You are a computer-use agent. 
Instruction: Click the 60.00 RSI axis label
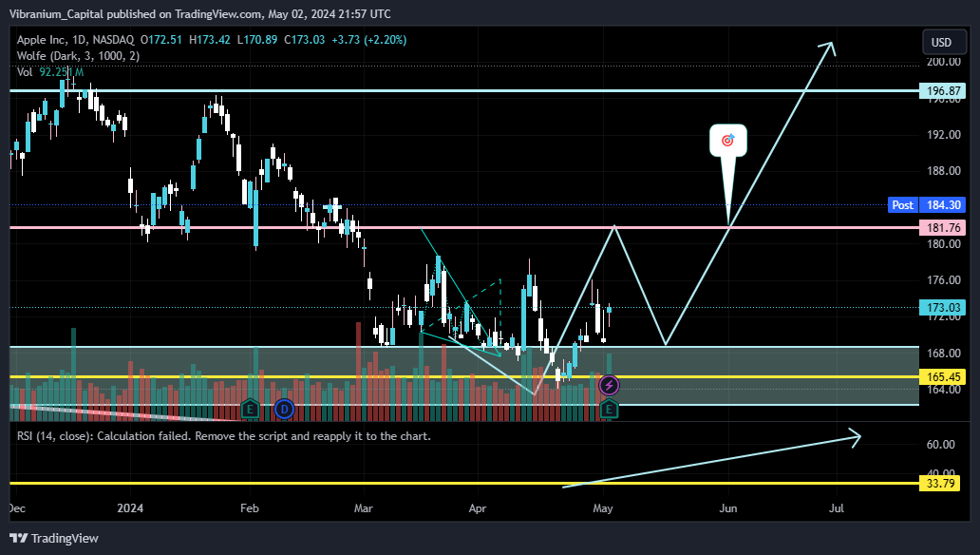point(941,444)
